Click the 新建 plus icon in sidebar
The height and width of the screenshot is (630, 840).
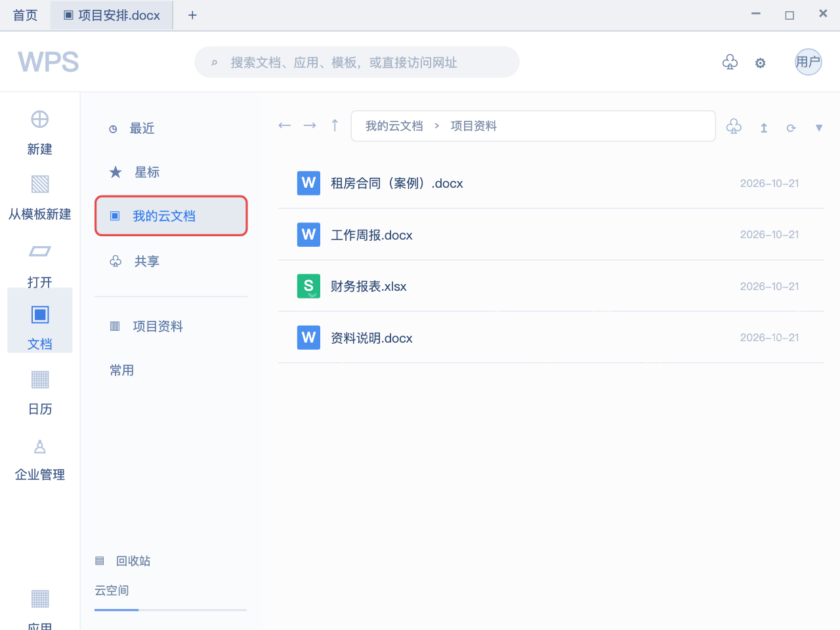[x=40, y=119]
